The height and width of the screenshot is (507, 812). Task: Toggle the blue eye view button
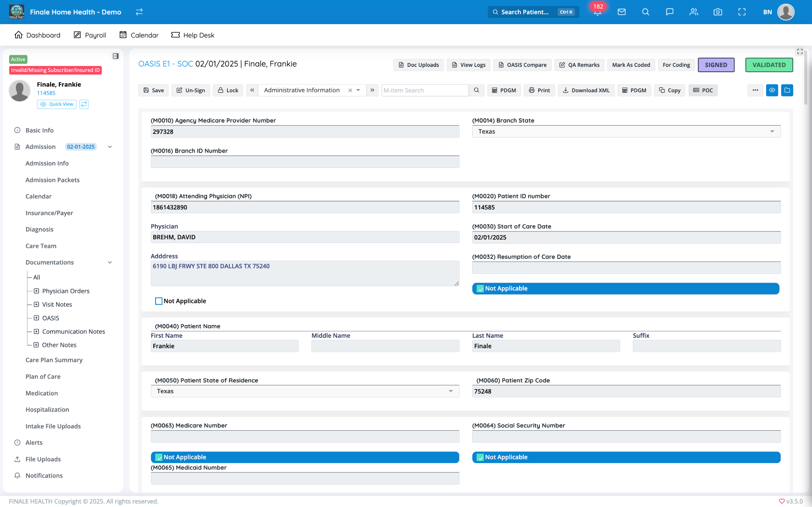point(772,90)
